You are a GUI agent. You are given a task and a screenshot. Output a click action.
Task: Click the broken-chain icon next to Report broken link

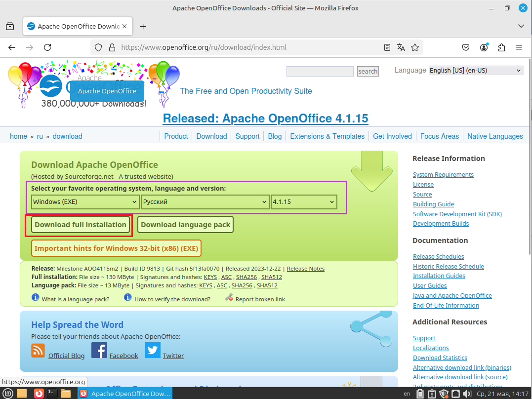[229, 298]
